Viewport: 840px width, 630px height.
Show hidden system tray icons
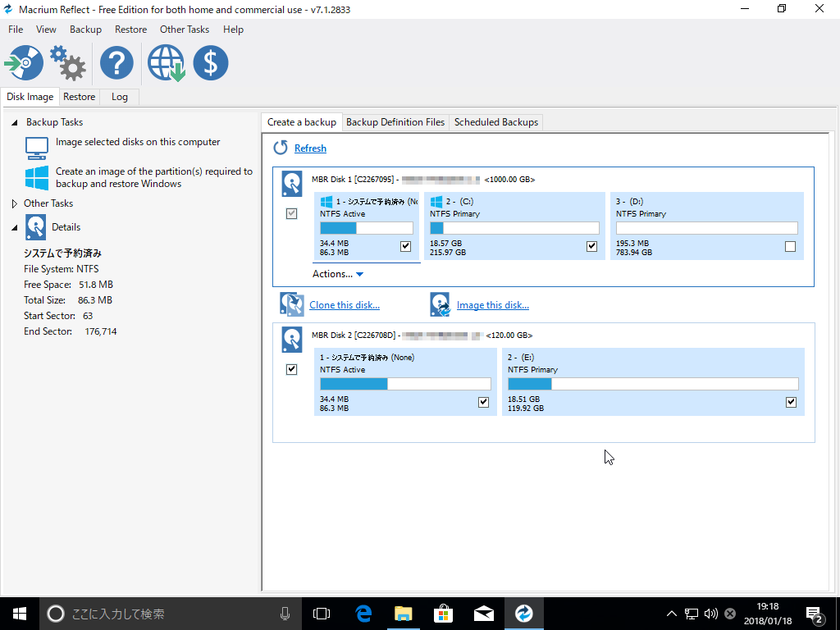(x=671, y=614)
